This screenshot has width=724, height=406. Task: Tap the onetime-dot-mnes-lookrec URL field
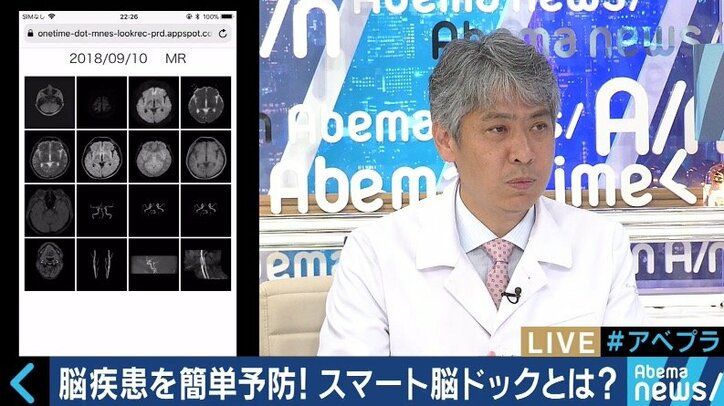click(x=128, y=34)
